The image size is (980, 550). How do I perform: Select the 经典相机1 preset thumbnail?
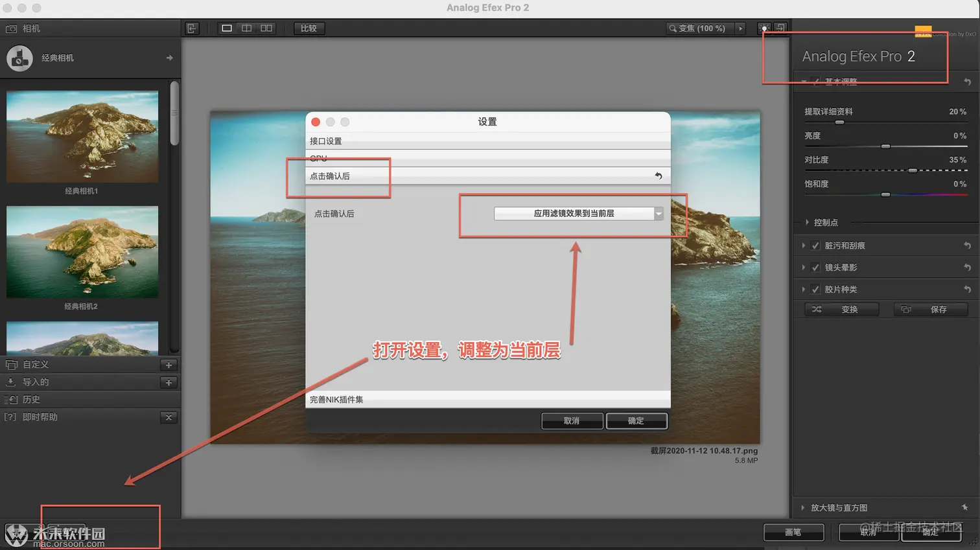pos(82,137)
